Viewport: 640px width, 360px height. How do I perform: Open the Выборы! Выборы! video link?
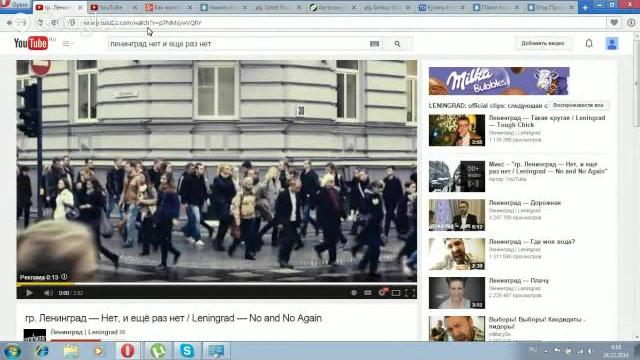point(538,323)
